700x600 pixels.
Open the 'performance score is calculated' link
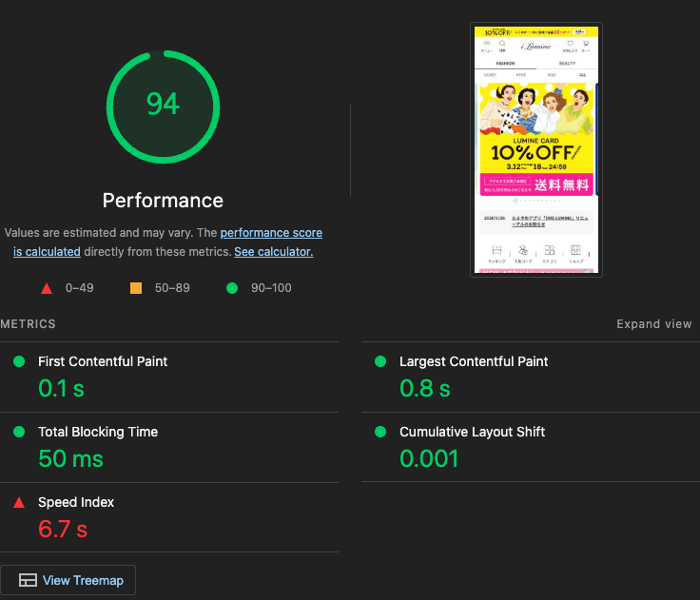[x=271, y=233]
